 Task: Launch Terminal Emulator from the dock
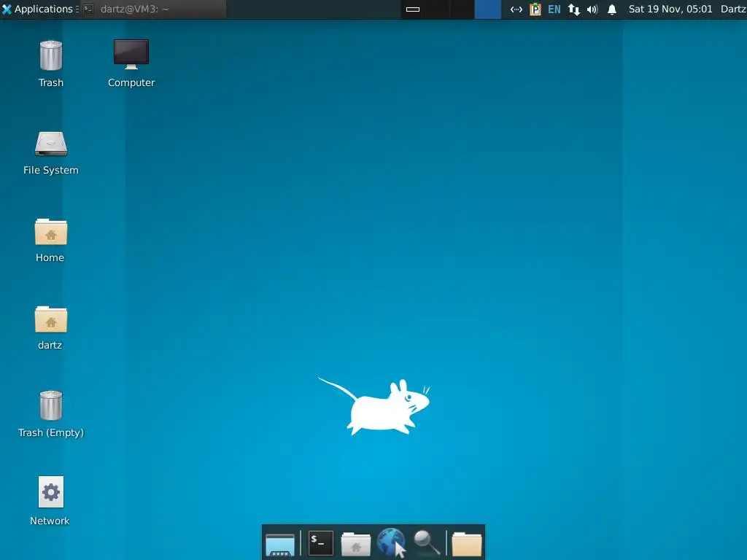coord(321,542)
